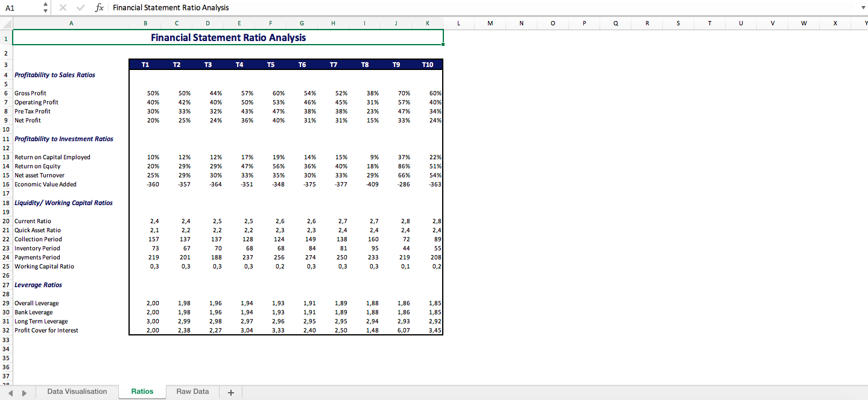Select row 6 by clicking its header
Screen dimensions: 868x400
coord(5,93)
